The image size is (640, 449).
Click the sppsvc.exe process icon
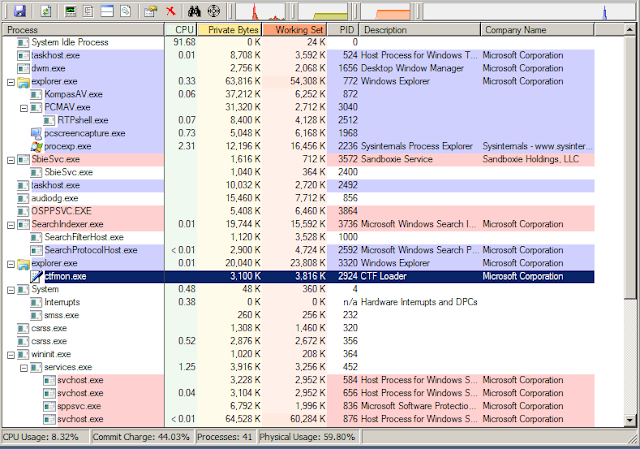pos(49,406)
